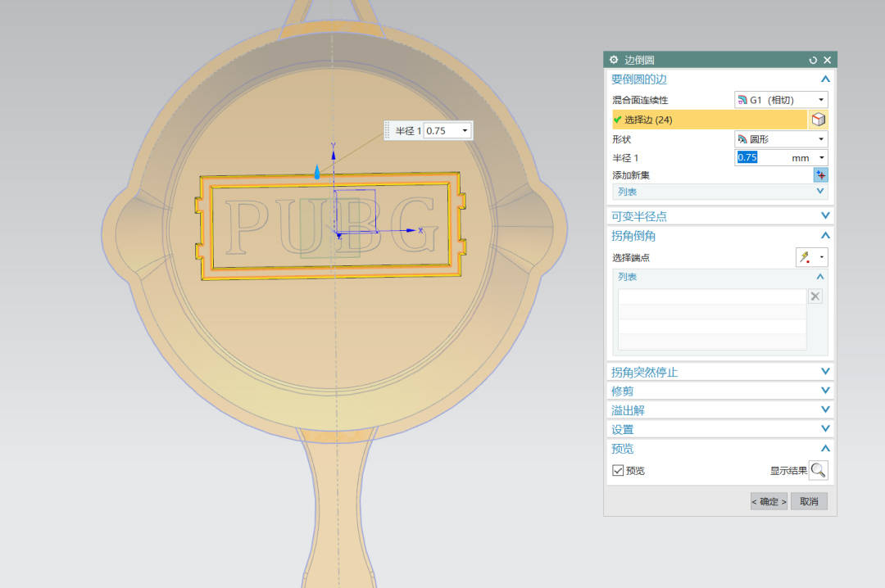This screenshot has width=885, height=588.
Task: Click the reset dialog icon in title bar
Action: [x=813, y=60]
